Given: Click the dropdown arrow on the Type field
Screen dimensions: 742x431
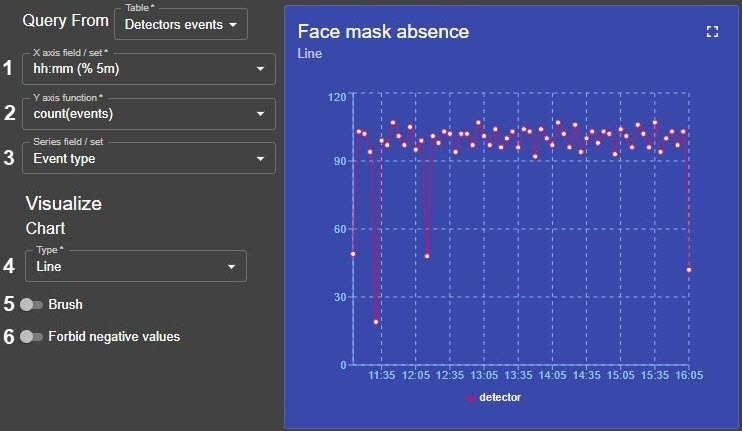Looking at the screenshot, I should click(231, 267).
